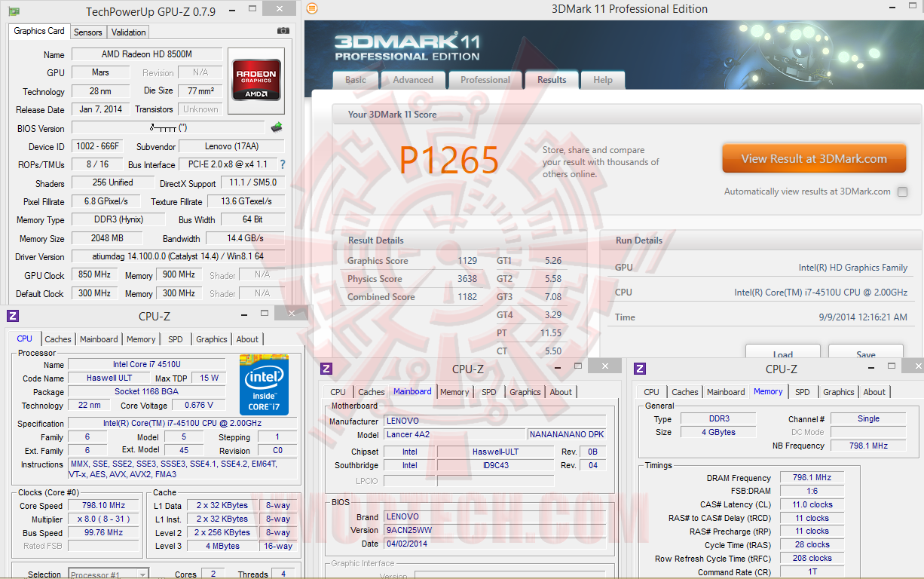Viewport: 924px width, 579px height.
Task: Click the BIOS version 9ACN25WW
Action: pos(494,530)
